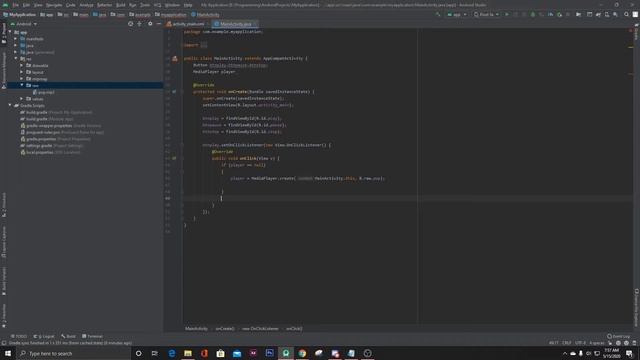The height and width of the screenshot is (360, 640).
Task: Open the Code menu
Action: tap(71, 5)
